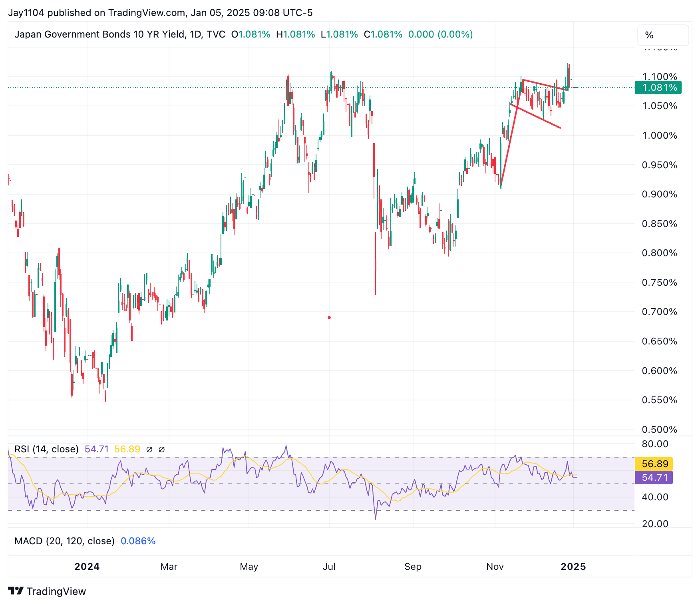The width and height of the screenshot is (700, 605).
Task: Click the Nov time axis label
Action: click(495, 567)
